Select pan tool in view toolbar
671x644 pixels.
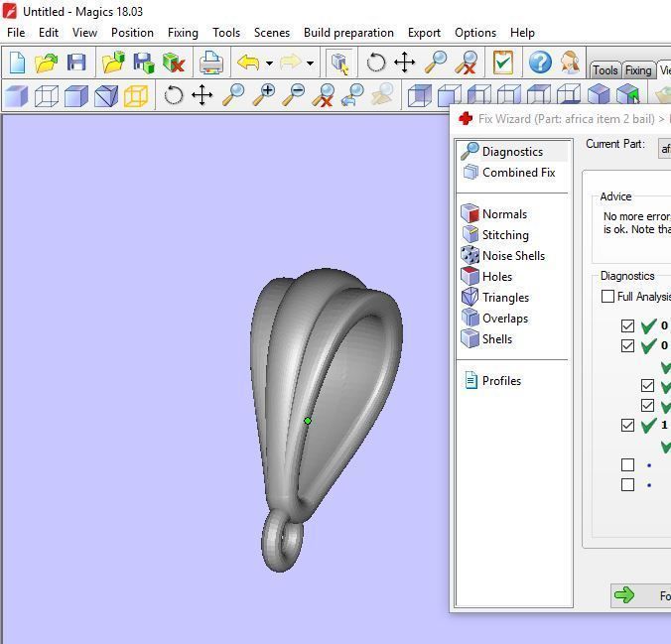pos(201,95)
